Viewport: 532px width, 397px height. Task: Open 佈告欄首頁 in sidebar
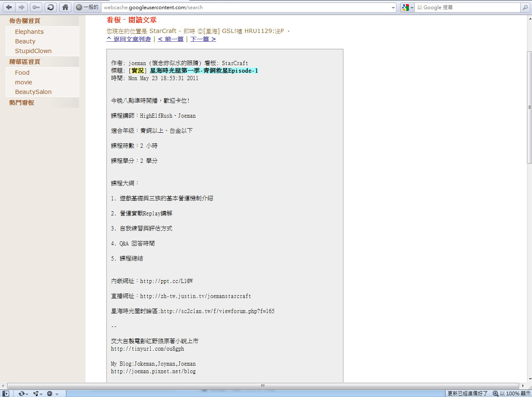(x=25, y=20)
